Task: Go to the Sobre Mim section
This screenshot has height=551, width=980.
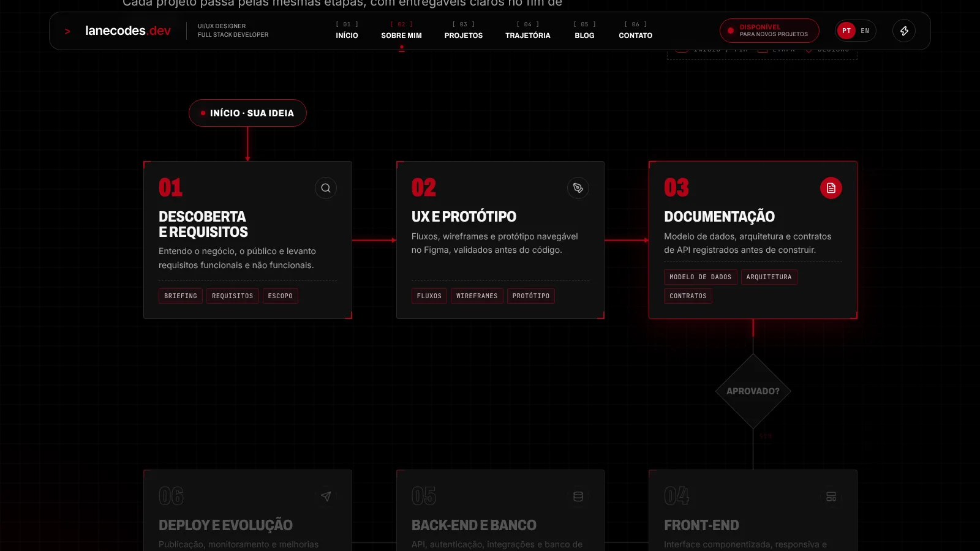Action: tap(401, 30)
